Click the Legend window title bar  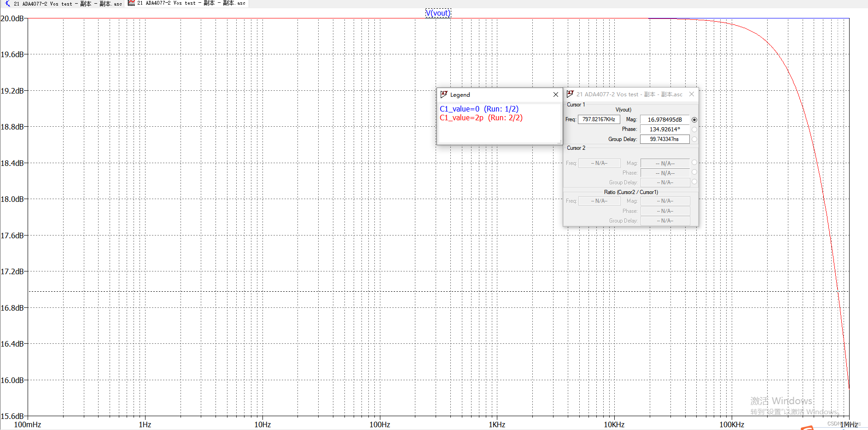[x=500, y=94]
